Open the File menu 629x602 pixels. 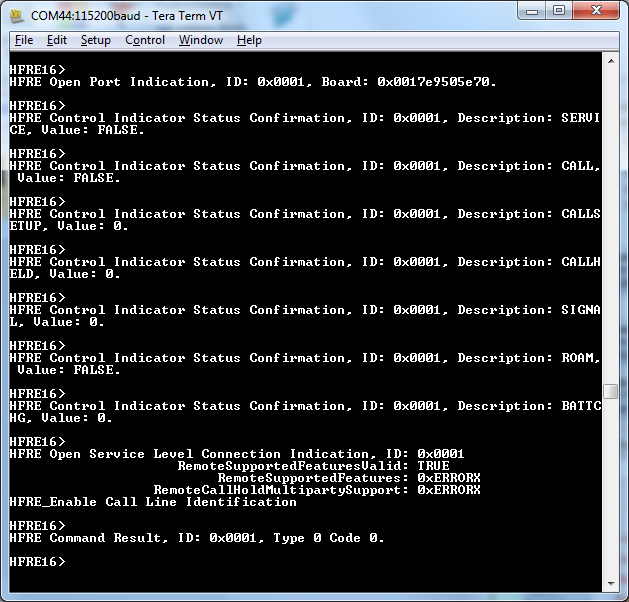pyautogui.click(x=24, y=40)
